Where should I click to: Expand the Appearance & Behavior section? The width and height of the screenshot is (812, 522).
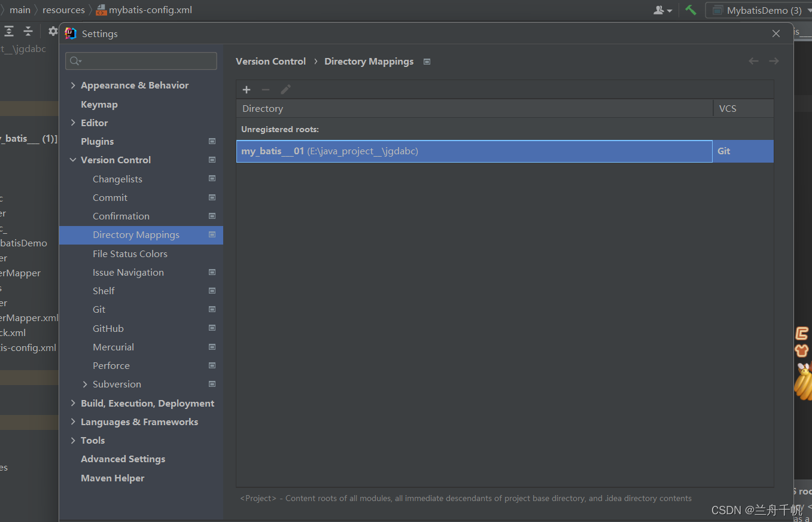point(73,86)
